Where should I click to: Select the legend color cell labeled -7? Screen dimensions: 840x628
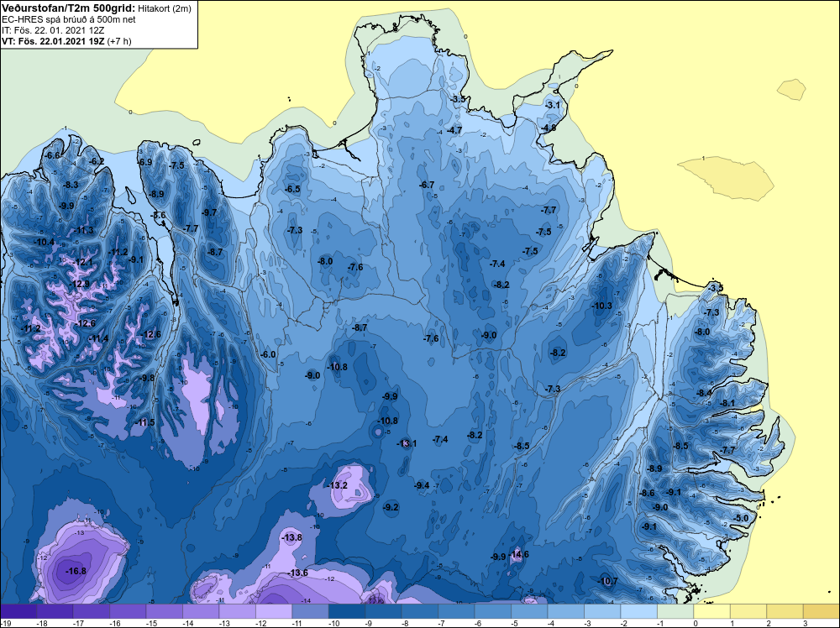(456, 611)
